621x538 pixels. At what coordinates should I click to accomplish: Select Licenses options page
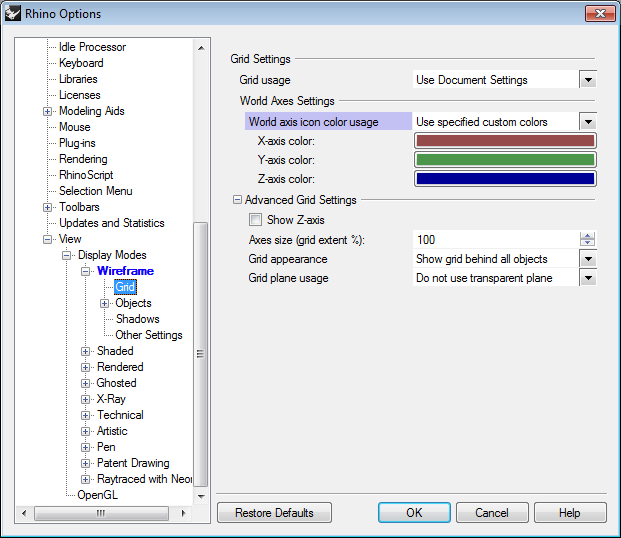coord(80,95)
